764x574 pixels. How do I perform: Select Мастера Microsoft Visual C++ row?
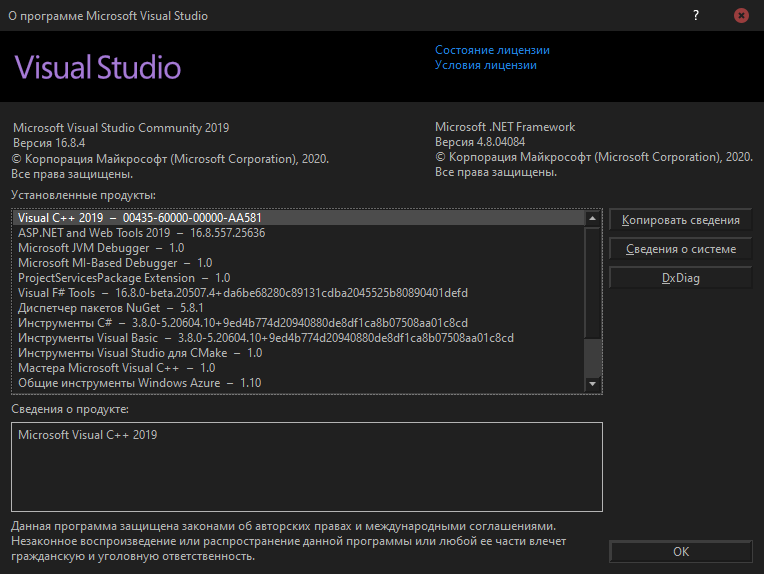(300, 368)
